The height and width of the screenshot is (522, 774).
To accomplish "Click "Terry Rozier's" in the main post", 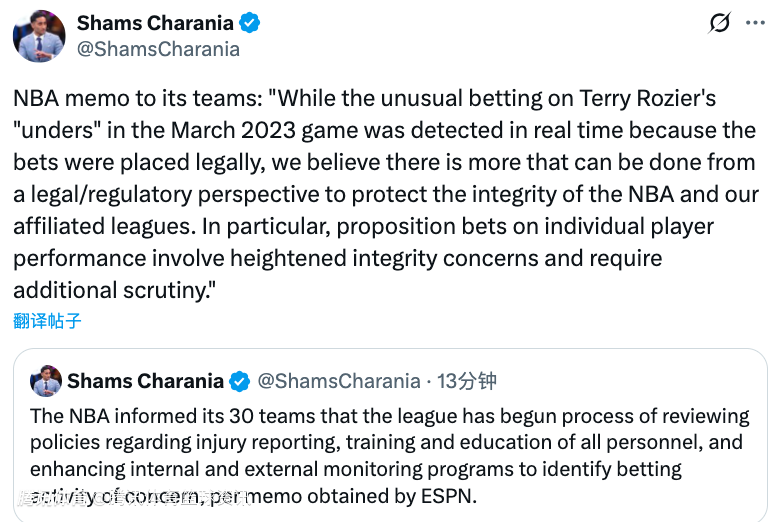I will coord(649,100).
